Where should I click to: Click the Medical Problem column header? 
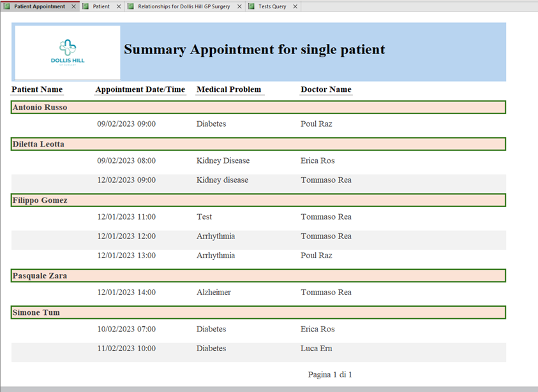pyautogui.click(x=228, y=90)
